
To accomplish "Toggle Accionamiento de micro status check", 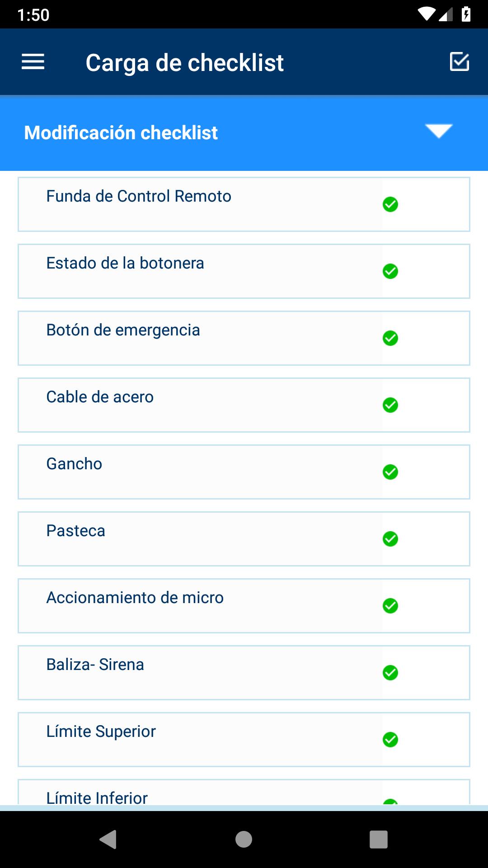I will [x=390, y=606].
